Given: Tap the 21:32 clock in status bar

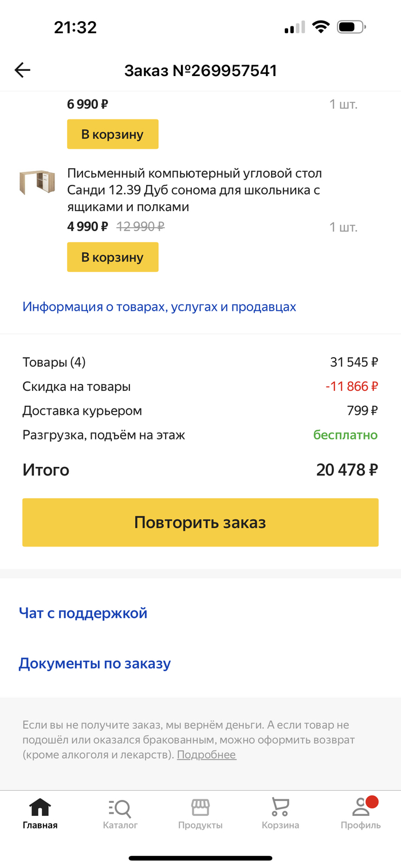Looking at the screenshot, I should click(75, 27).
